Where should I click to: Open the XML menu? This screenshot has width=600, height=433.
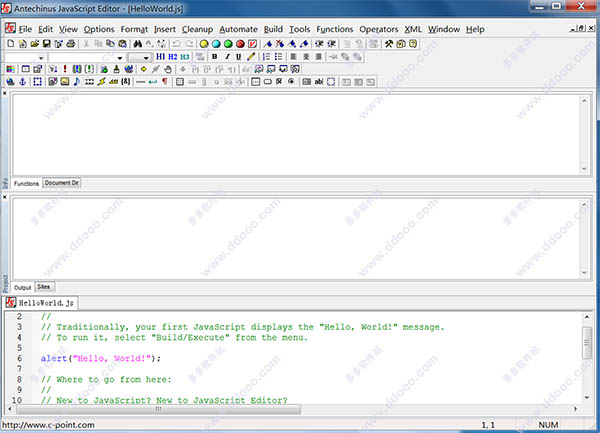point(413,29)
